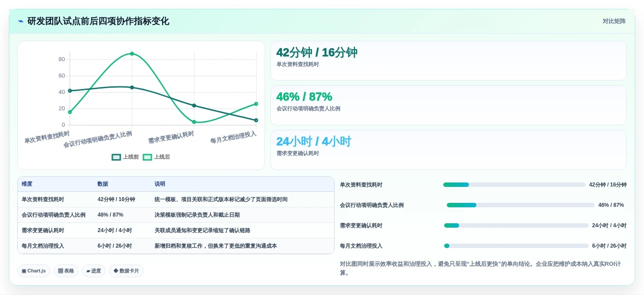The image size is (644, 295).
Task: Click the description 决策模板强制记录负责人和截止日期
Action: point(197,215)
